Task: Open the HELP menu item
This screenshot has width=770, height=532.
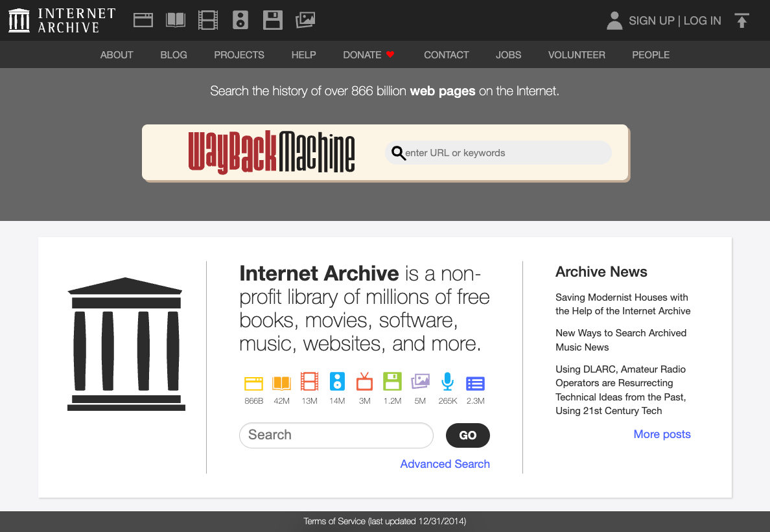Action: coord(303,55)
